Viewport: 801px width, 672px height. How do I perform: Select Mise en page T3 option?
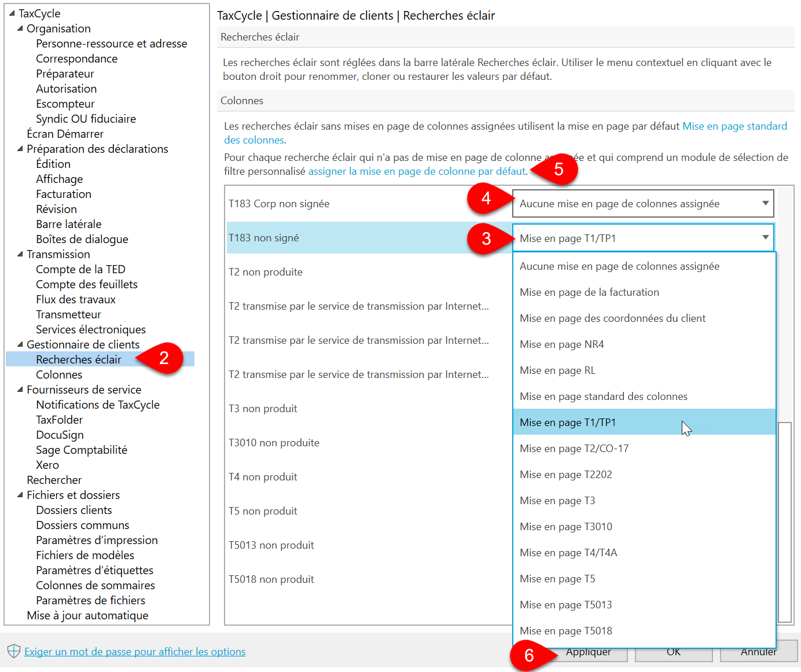pos(644,500)
